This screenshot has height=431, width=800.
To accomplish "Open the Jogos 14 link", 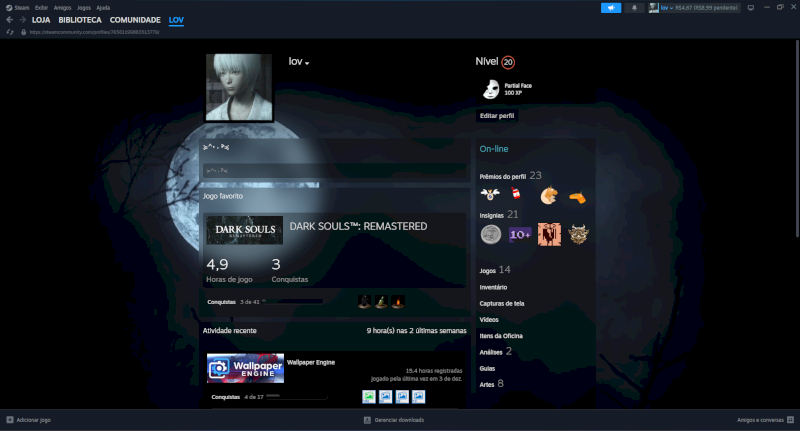I will (x=495, y=270).
